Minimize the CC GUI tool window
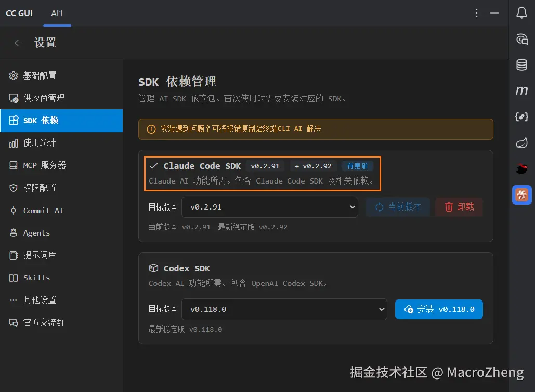The width and height of the screenshot is (535, 392). pos(494,14)
